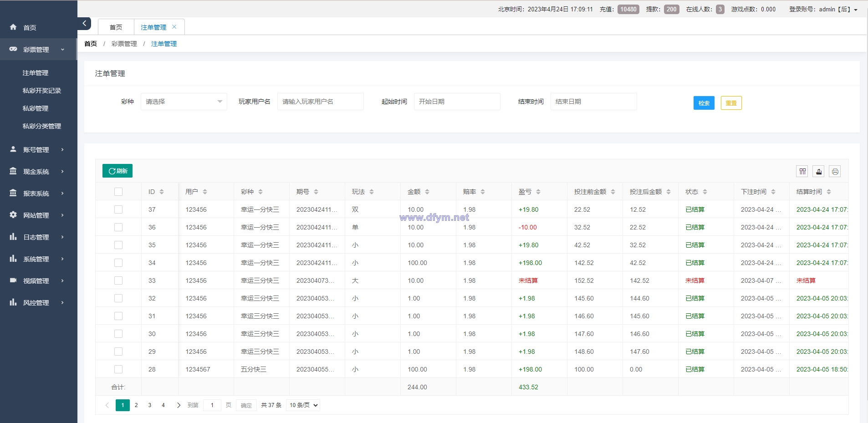Click the chart icon beside 日志管理
868x423 pixels.
[x=13, y=237]
